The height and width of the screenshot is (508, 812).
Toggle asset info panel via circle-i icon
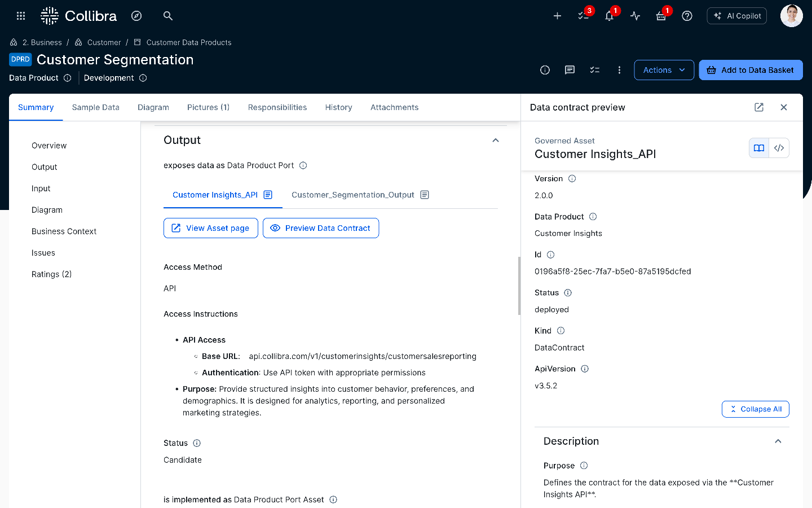544,69
